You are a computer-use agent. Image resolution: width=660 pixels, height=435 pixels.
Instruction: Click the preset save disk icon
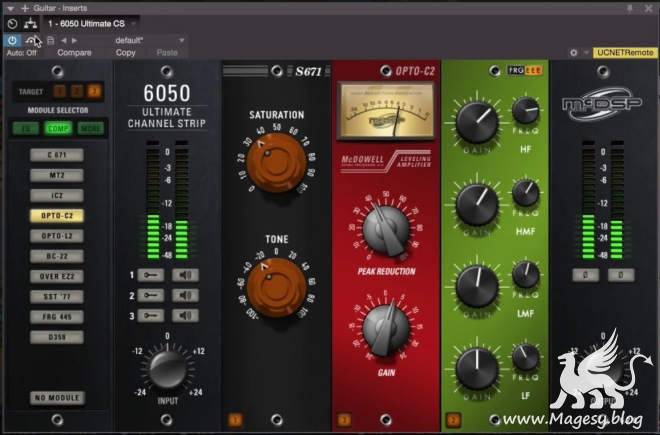pyautogui.click(x=51, y=40)
